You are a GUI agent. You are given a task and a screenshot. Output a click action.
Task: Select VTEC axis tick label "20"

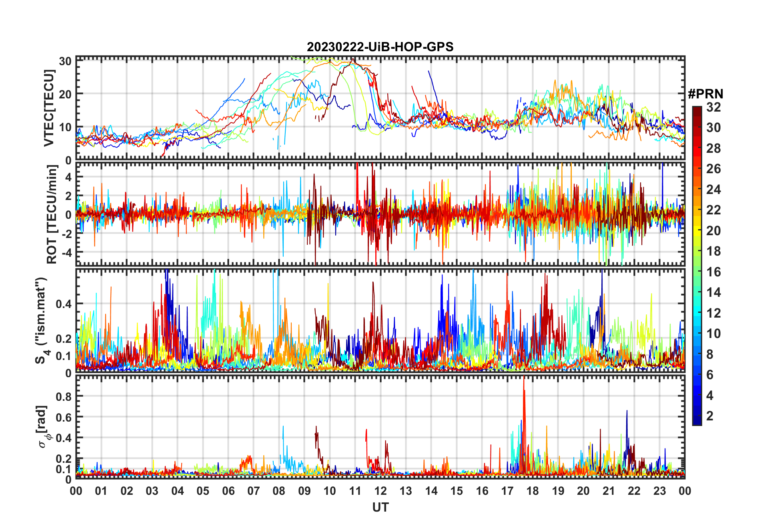point(65,94)
